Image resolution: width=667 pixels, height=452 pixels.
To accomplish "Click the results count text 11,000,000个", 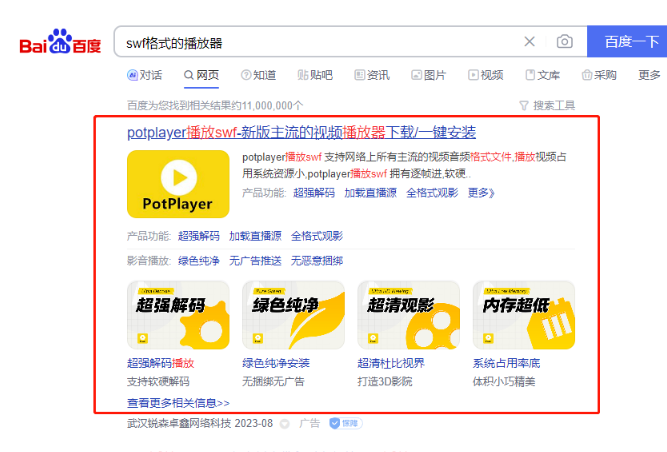I will 272,105.
